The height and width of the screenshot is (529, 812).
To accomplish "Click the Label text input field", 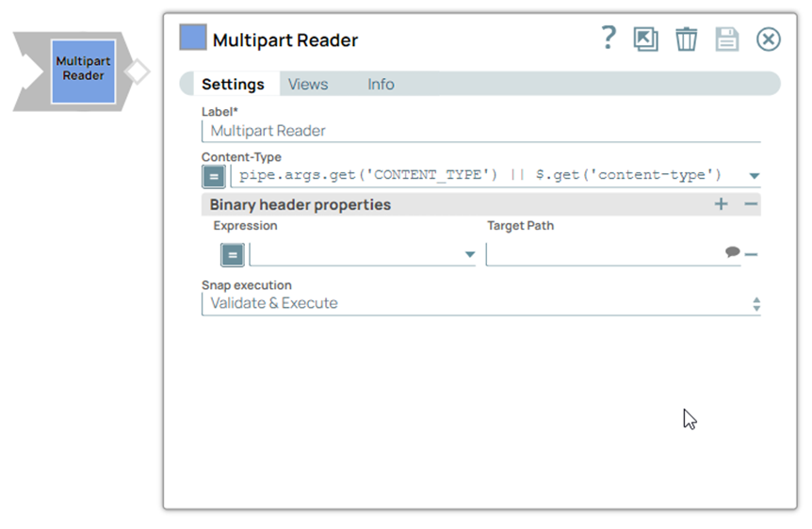I will click(x=480, y=132).
